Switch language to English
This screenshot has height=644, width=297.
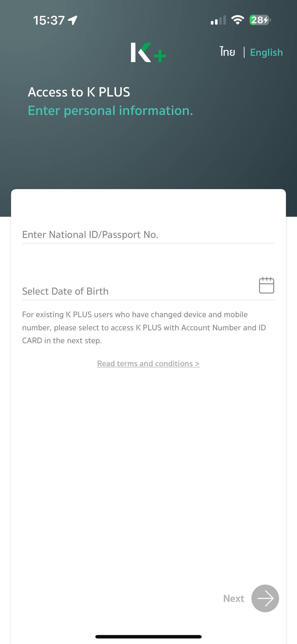(x=266, y=53)
